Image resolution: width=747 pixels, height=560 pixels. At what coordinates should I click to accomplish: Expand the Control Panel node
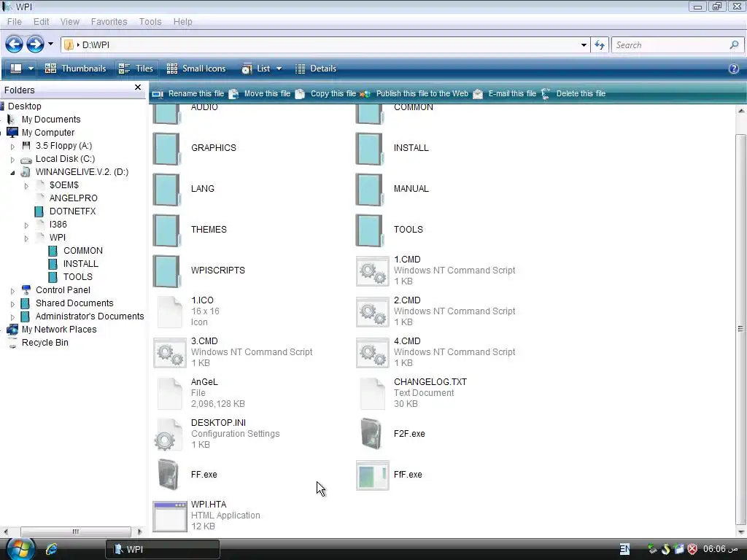pyautogui.click(x=13, y=290)
